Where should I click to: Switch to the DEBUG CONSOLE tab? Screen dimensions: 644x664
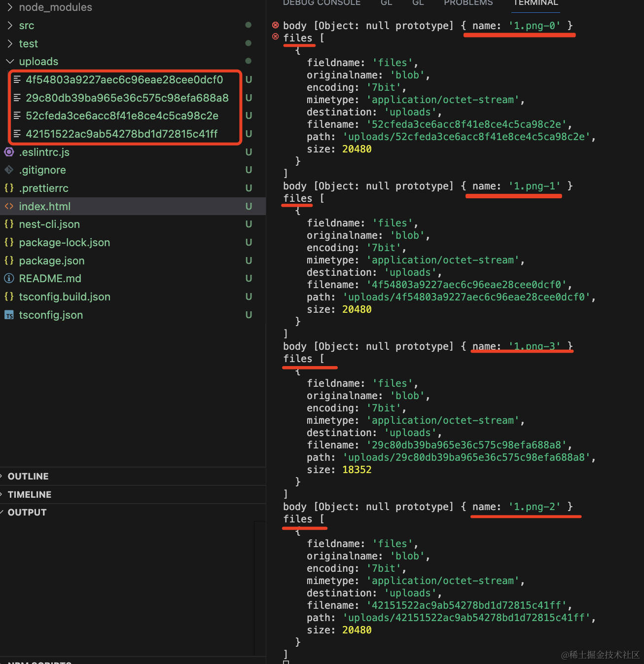322,3
